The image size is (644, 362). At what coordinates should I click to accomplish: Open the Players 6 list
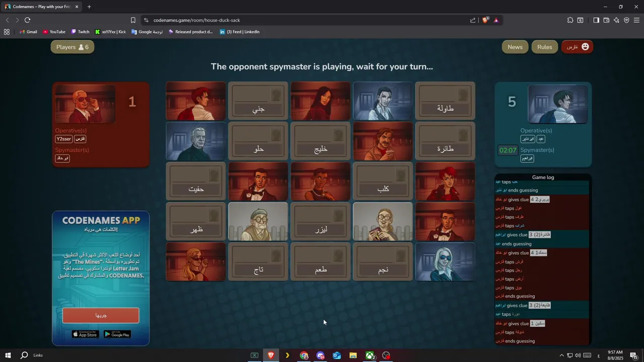[x=72, y=47]
